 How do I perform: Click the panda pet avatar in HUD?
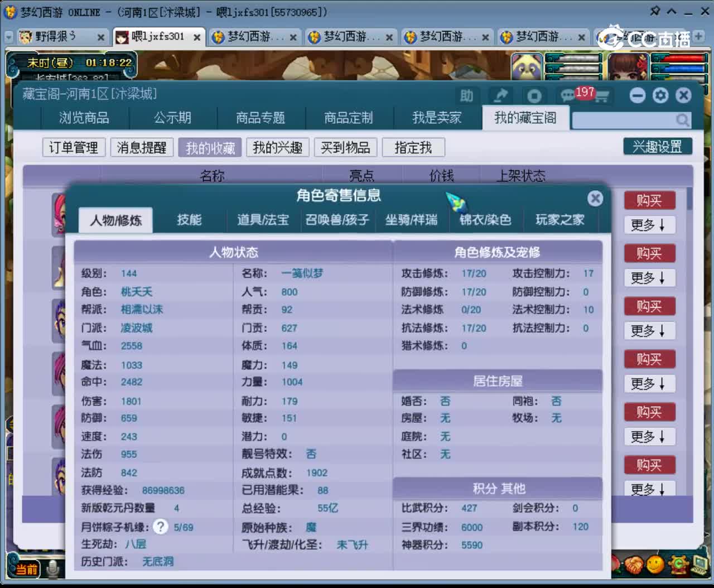(527, 66)
